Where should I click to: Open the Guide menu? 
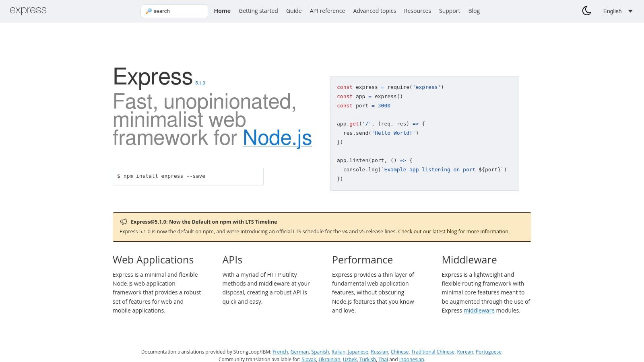click(x=294, y=11)
